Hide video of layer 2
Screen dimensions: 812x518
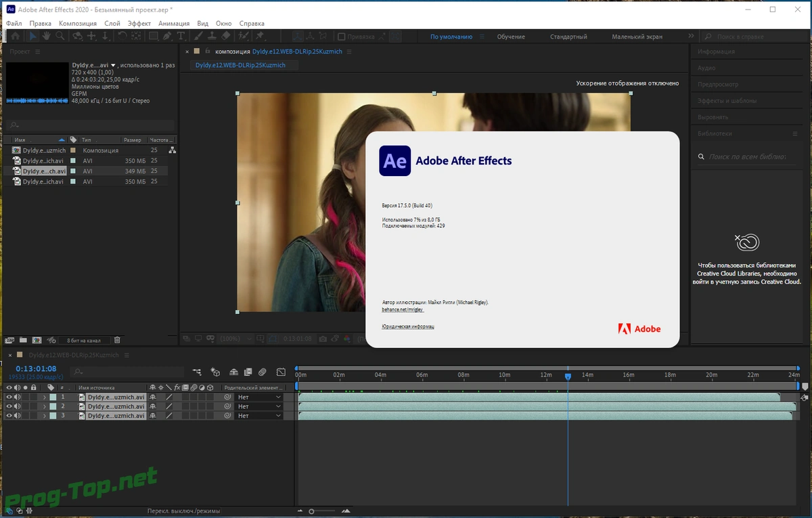point(9,406)
